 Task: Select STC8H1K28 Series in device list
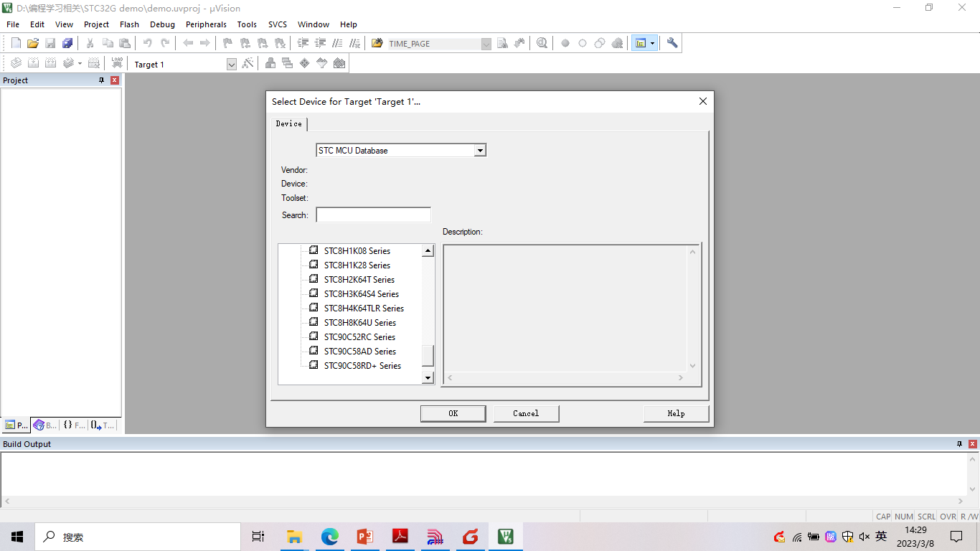coord(357,265)
